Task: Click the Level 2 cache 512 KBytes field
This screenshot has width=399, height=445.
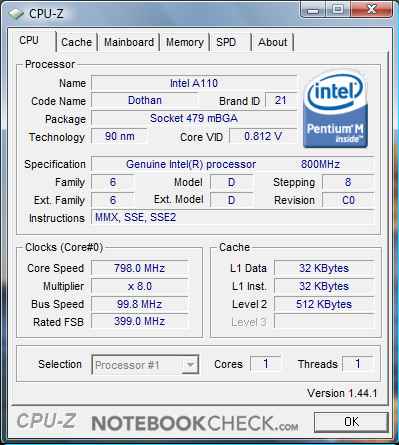Action: tap(324, 304)
